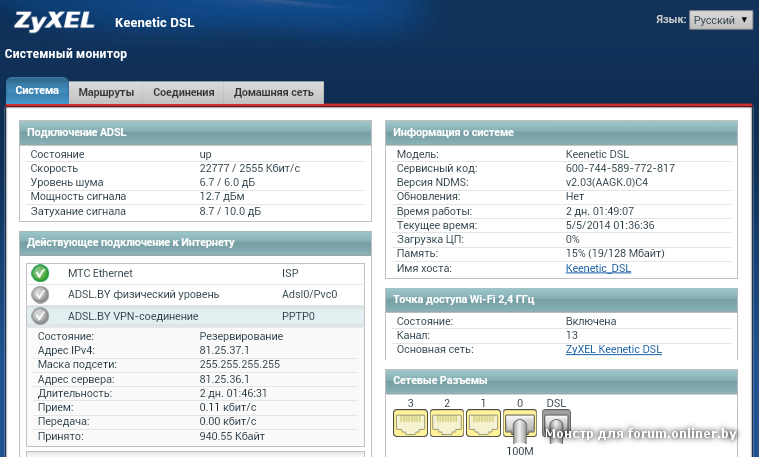Image resolution: width=759 pixels, height=457 pixels.
Task: Click the NDMS version v2.03(AAGK.0)C4
Action: click(607, 183)
